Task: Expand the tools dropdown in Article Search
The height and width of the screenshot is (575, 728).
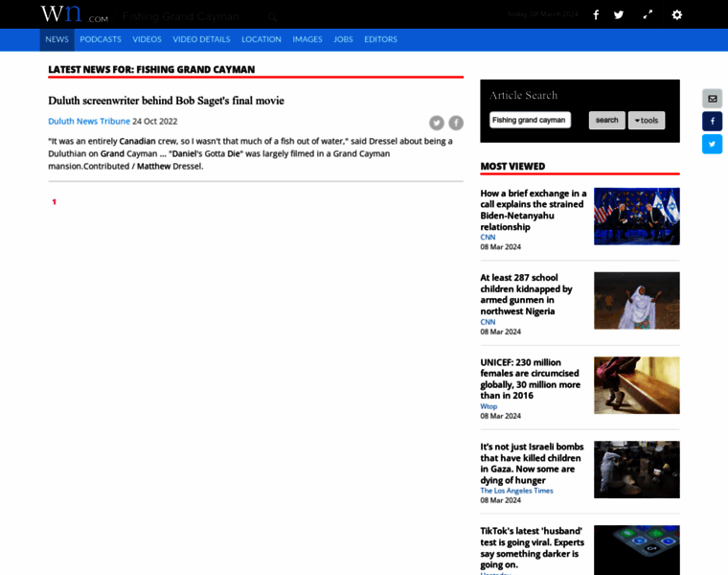Action: click(x=647, y=121)
